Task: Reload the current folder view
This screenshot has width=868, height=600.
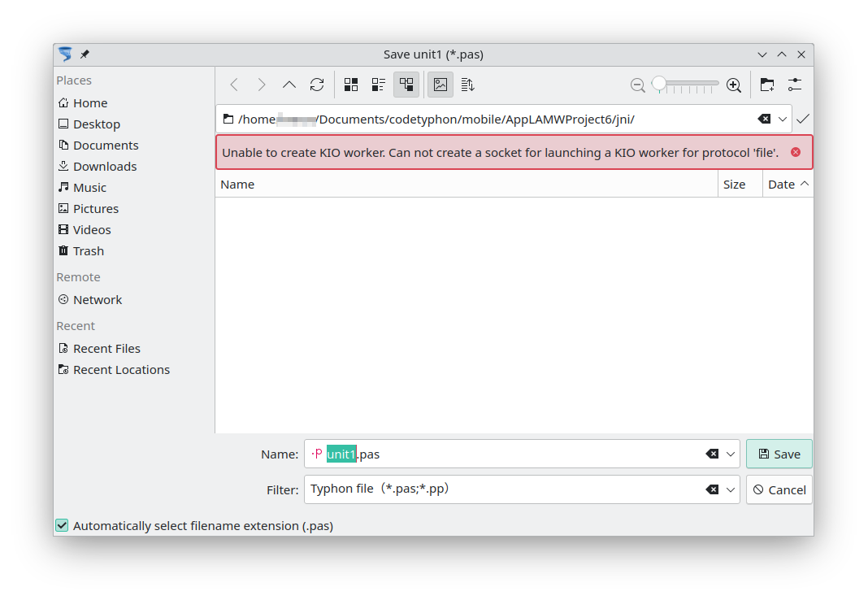Action: (317, 85)
